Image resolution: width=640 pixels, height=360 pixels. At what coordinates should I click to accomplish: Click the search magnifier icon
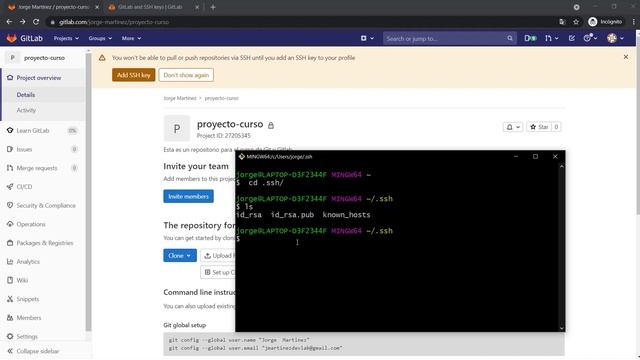point(510,38)
